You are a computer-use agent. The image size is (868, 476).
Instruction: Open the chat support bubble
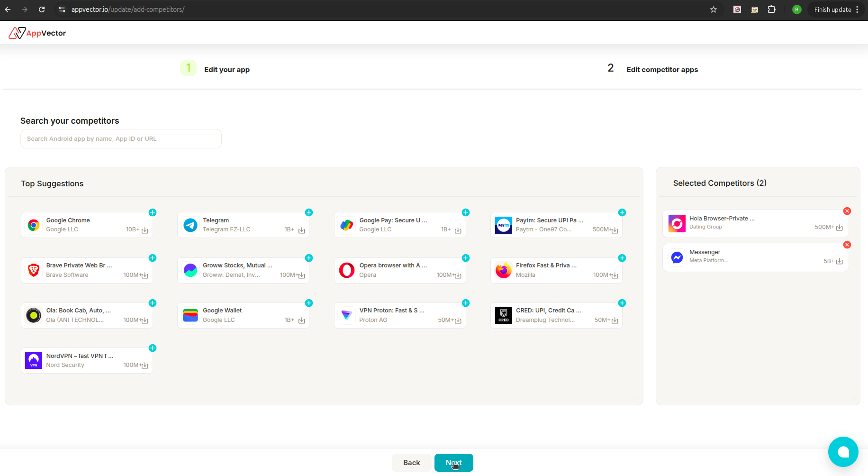(x=843, y=452)
